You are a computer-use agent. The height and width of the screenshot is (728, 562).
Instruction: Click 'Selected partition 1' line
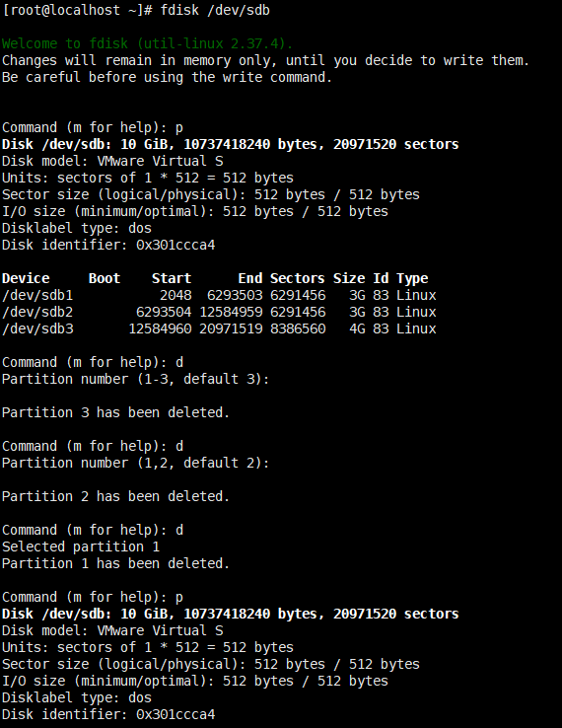click(81, 546)
